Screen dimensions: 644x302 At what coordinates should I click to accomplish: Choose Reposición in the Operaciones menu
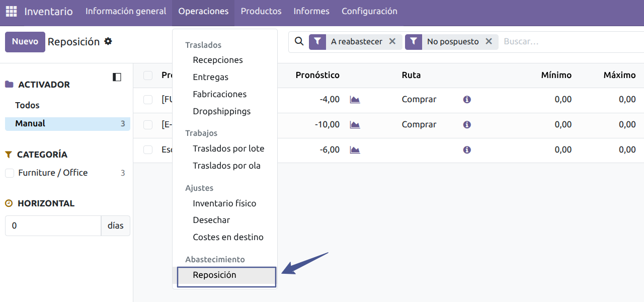pyautogui.click(x=214, y=275)
